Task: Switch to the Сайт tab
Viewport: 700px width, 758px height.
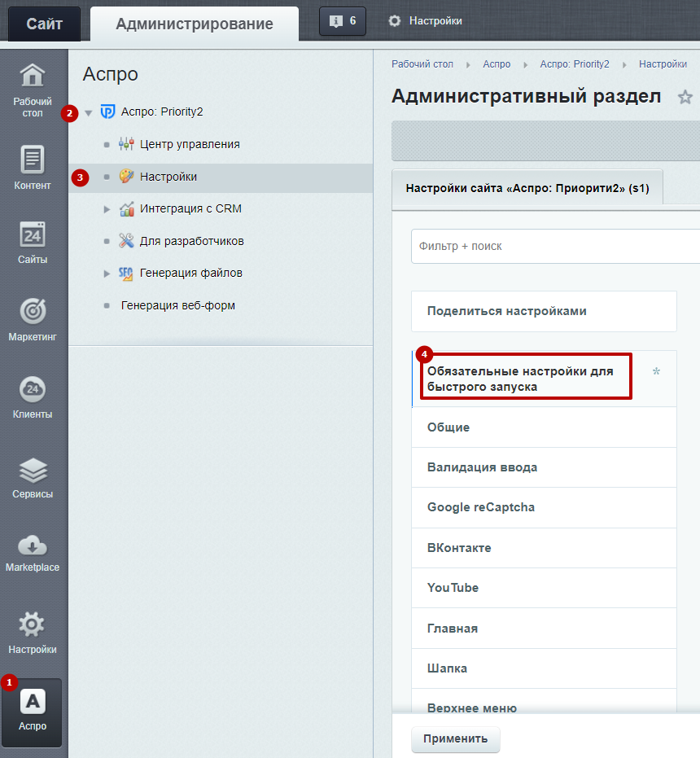Action: click(44, 24)
